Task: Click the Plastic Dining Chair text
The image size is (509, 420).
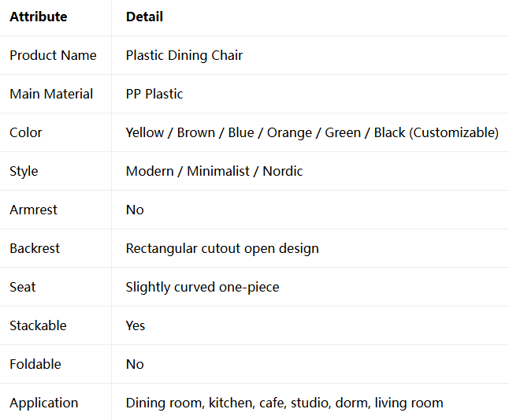Action: tap(184, 55)
